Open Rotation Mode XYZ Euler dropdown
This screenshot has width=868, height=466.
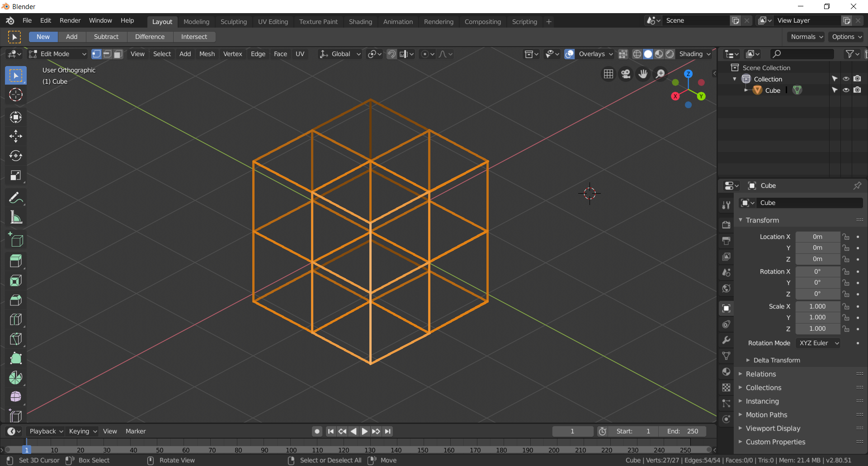click(x=818, y=343)
